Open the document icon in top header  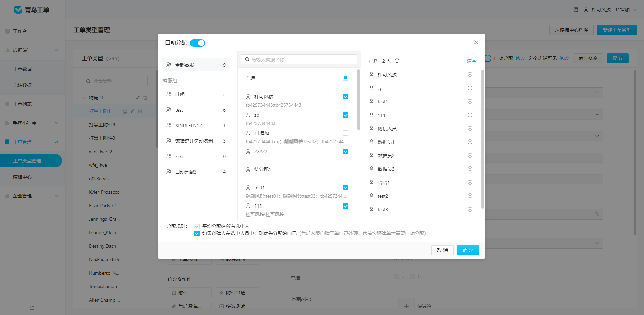(x=576, y=10)
